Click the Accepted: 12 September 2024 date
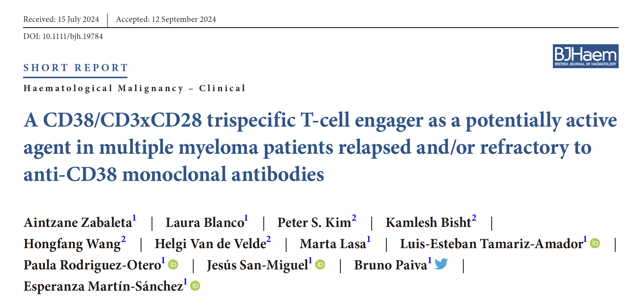 (x=166, y=19)
